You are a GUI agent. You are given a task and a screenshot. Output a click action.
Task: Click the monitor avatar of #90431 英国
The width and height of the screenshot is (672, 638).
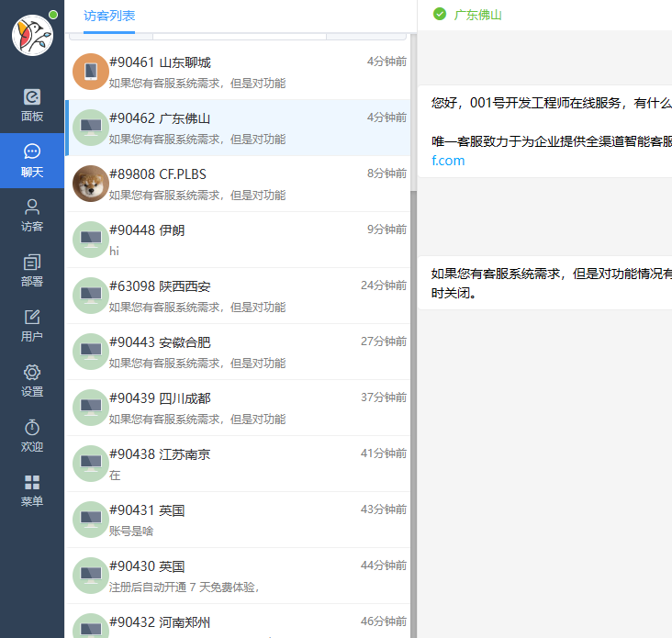pyautogui.click(x=91, y=520)
